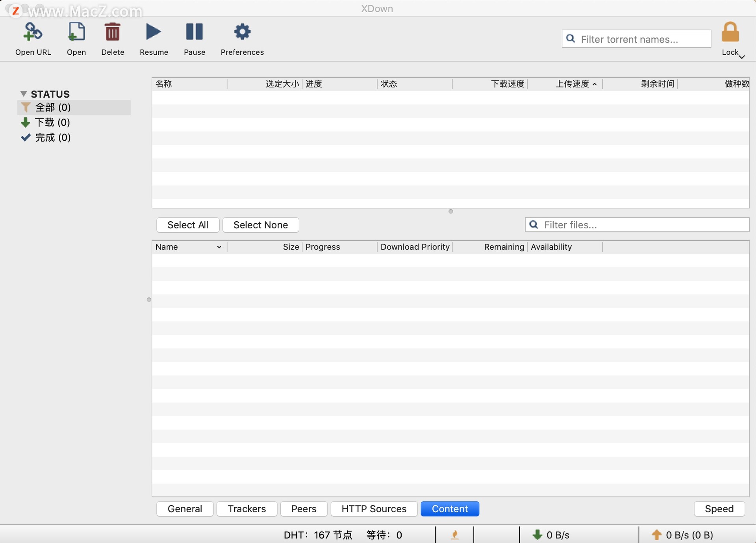Open Preferences gear icon

pyautogui.click(x=242, y=32)
